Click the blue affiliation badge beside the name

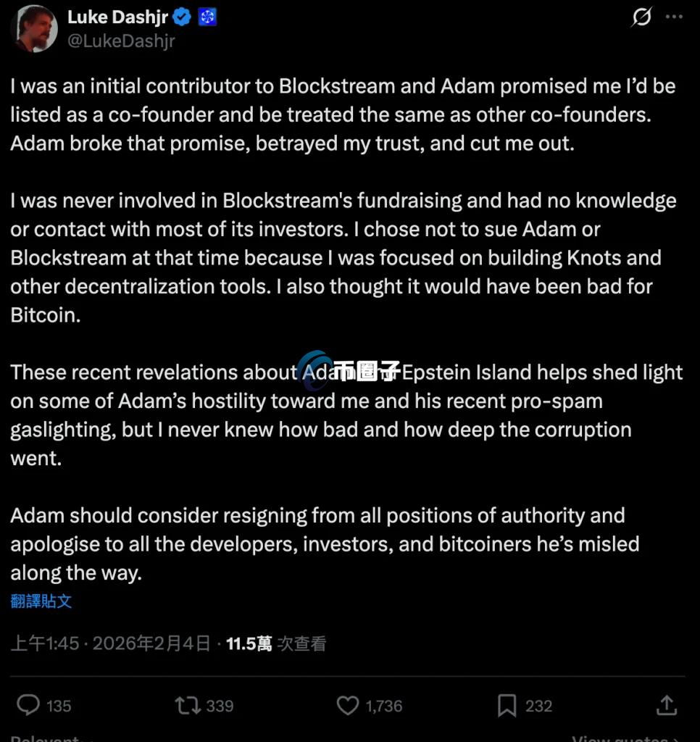point(208,17)
